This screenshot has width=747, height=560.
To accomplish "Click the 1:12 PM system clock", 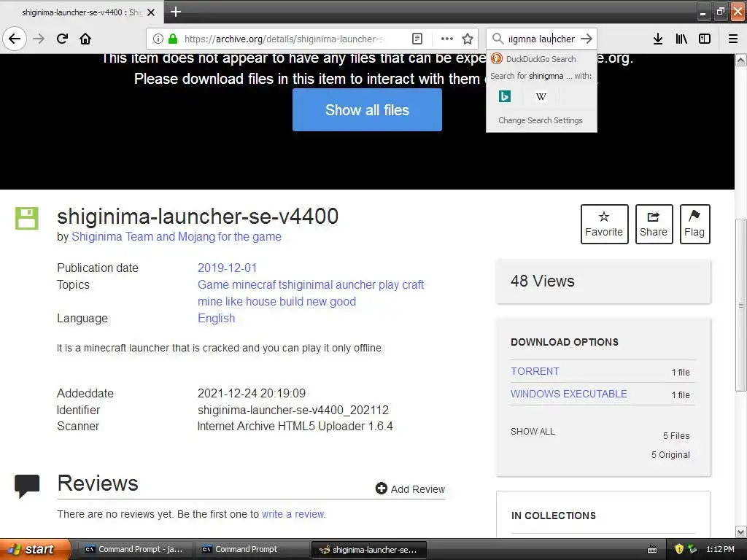I will [x=720, y=549].
